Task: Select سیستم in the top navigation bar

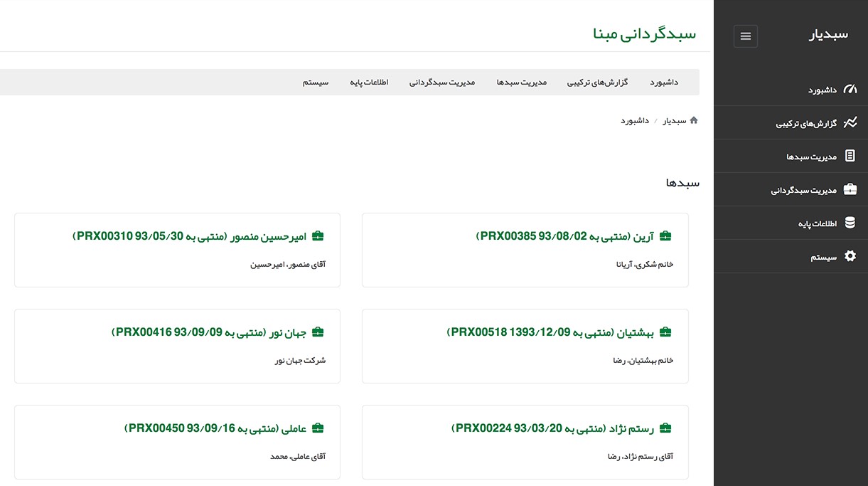Action: 316,83
